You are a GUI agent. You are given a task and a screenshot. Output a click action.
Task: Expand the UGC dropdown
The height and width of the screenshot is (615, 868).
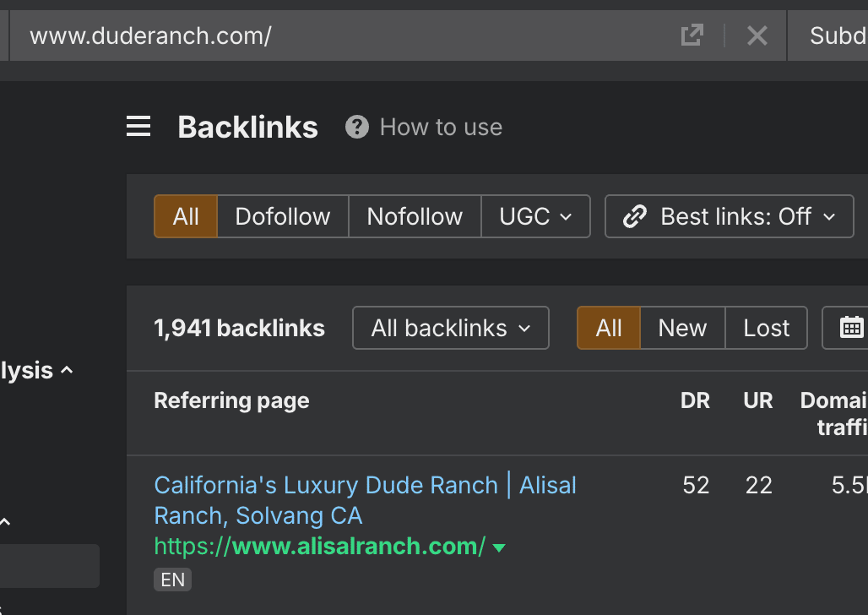click(x=535, y=217)
